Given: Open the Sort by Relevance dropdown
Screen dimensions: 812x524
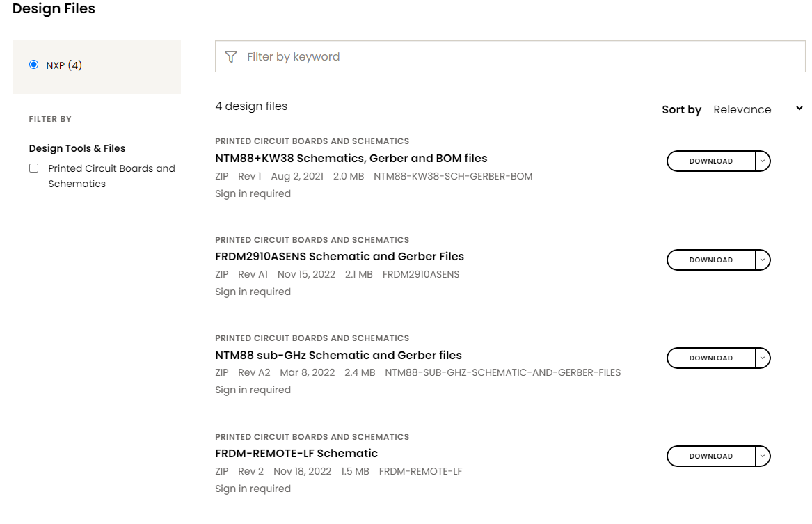Looking at the screenshot, I should point(757,109).
